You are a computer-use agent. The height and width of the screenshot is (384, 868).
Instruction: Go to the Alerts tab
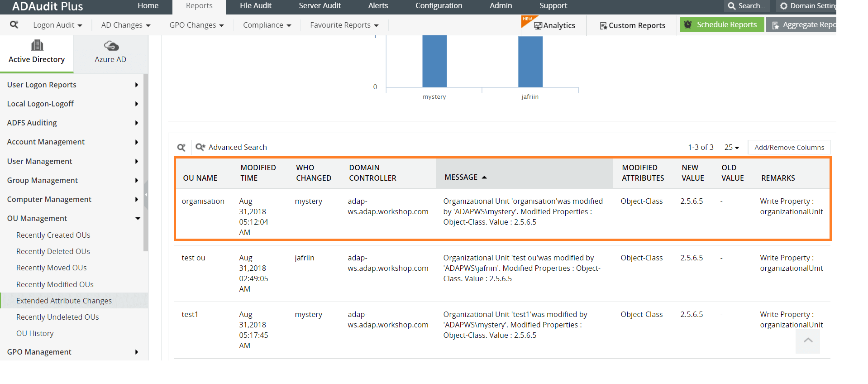click(378, 6)
